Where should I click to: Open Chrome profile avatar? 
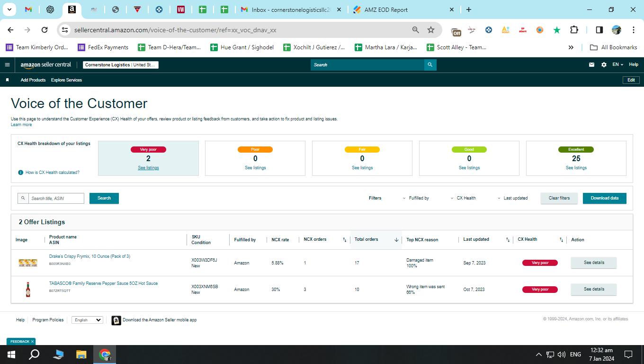coord(617,30)
